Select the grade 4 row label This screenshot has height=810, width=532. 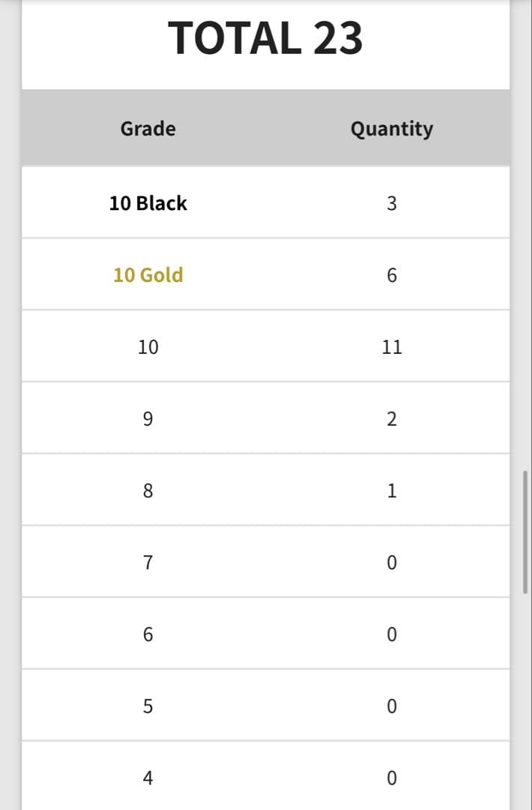tap(148, 778)
